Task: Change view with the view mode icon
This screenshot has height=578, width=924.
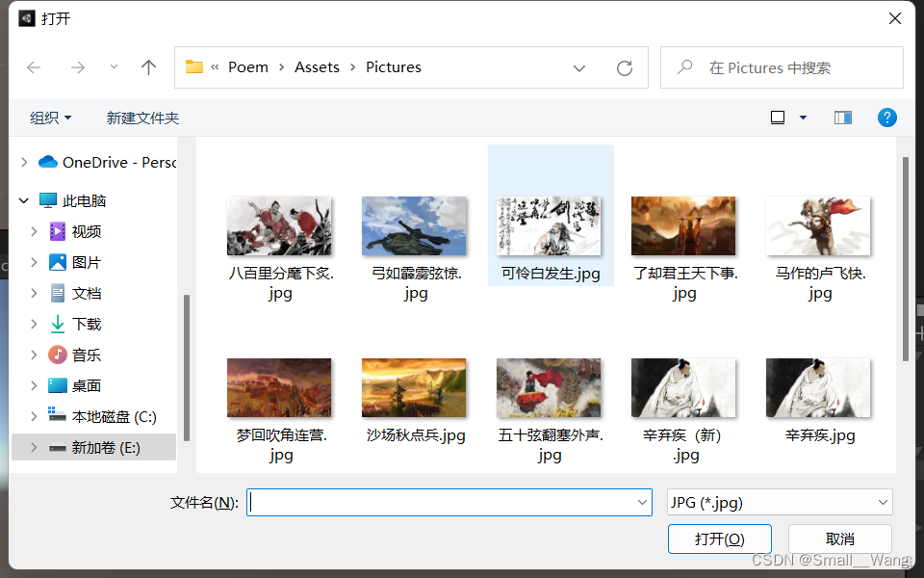Action: (778, 118)
